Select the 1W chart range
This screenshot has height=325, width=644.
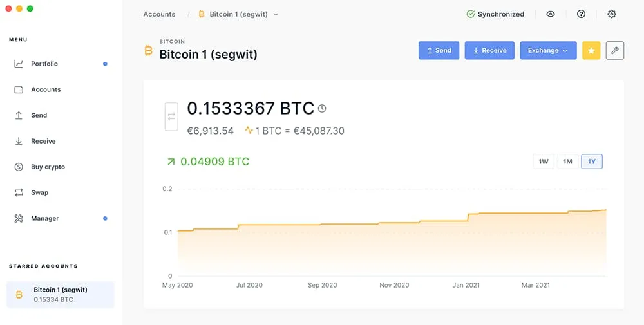[544, 162]
